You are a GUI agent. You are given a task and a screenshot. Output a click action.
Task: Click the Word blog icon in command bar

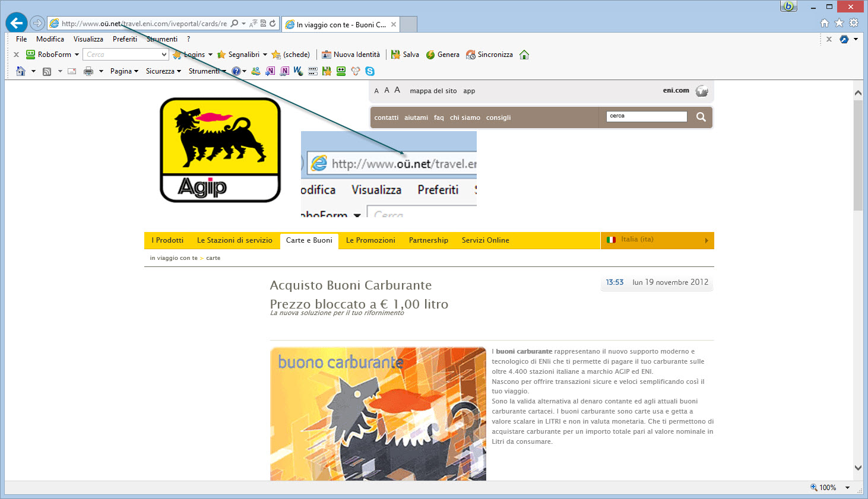(298, 71)
